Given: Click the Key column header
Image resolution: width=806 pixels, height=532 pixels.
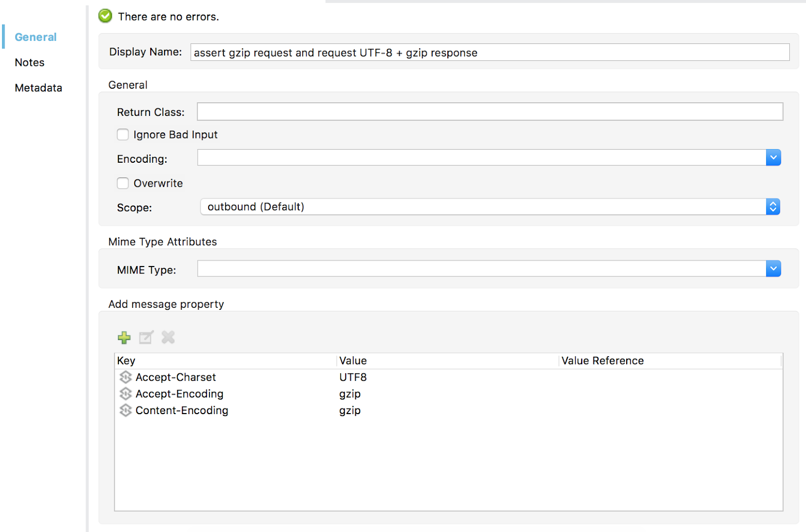Looking at the screenshot, I should (x=126, y=361).
